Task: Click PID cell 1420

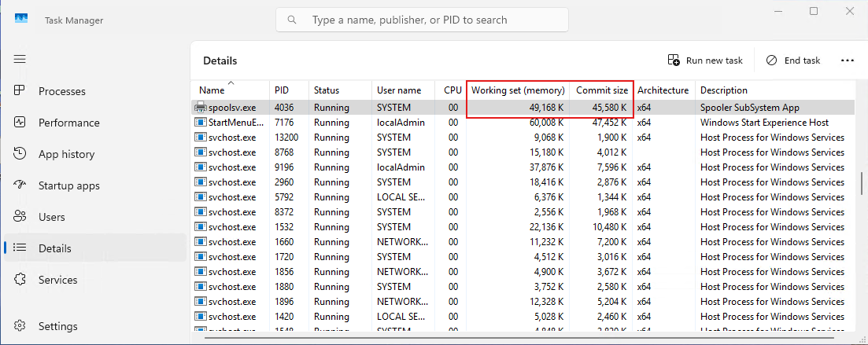Action: coord(284,317)
